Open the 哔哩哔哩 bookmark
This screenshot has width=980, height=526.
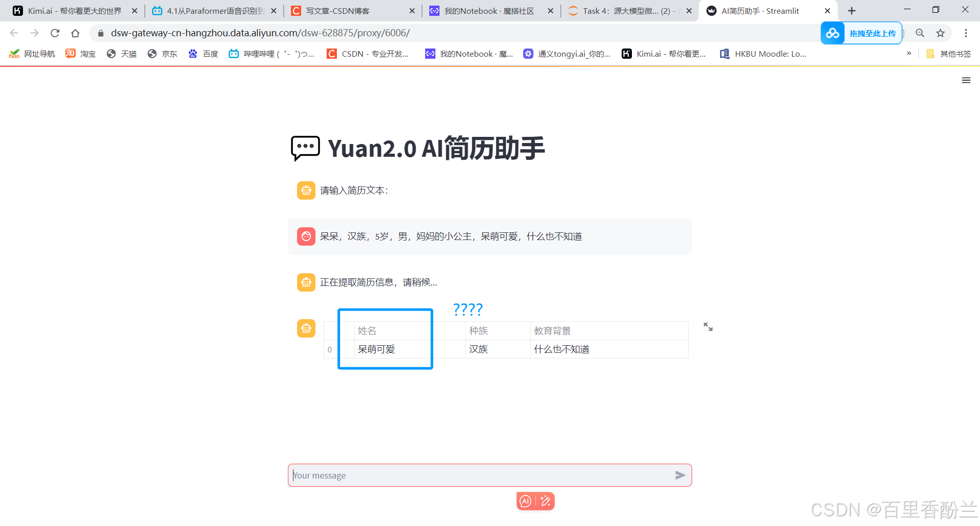(272, 54)
